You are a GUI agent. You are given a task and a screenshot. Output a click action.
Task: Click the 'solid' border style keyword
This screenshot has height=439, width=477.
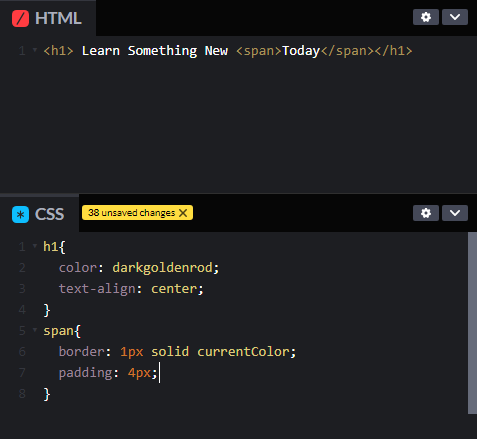[x=170, y=352]
